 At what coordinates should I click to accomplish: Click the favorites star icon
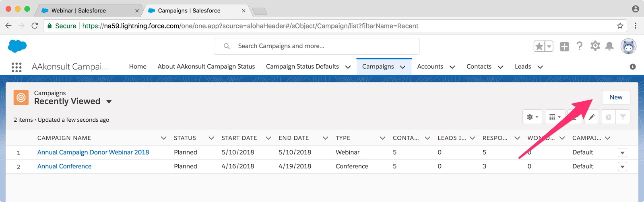point(539,46)
